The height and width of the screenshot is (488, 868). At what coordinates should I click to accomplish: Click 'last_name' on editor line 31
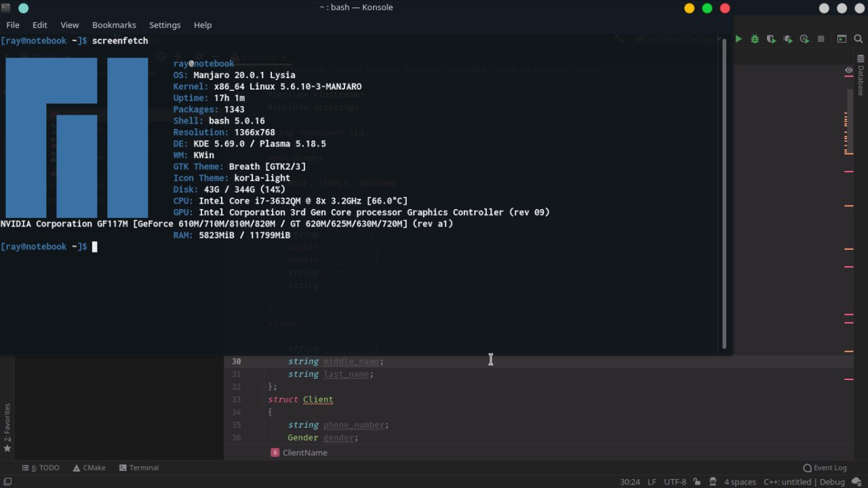(348, 374)
